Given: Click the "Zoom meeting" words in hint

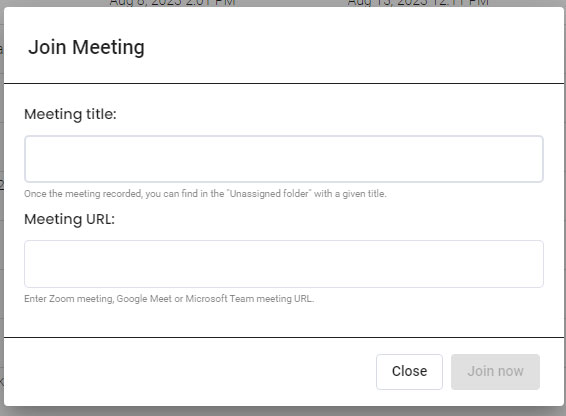Looking at the screenshot, I should click(x=81, y=299).
